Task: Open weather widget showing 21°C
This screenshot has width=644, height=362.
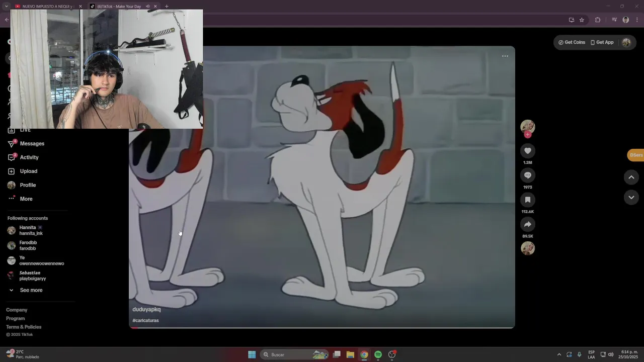Action: click(x=23, y=354)
